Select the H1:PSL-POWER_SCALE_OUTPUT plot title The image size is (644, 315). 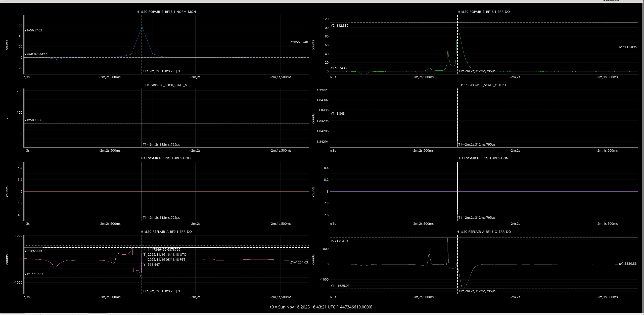484,85
